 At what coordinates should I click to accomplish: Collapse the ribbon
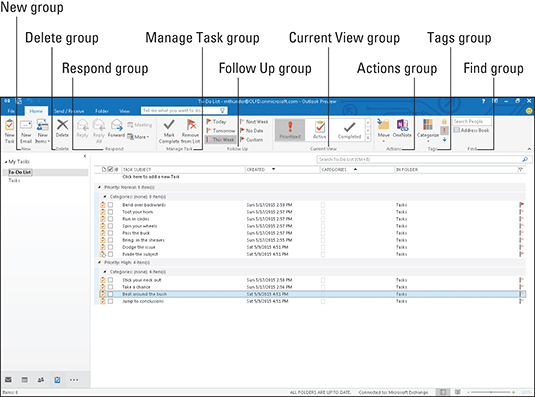529,149
